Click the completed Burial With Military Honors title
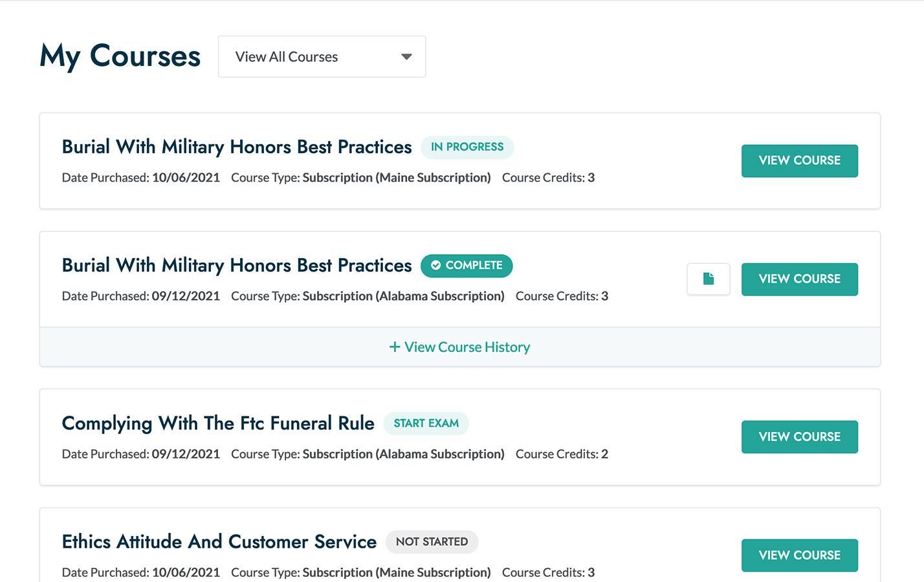924x582 pixels. (x=237, y=265)
